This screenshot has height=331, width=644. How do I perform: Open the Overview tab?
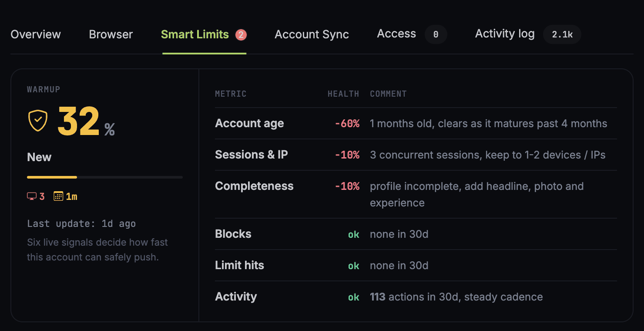point(36,34)
